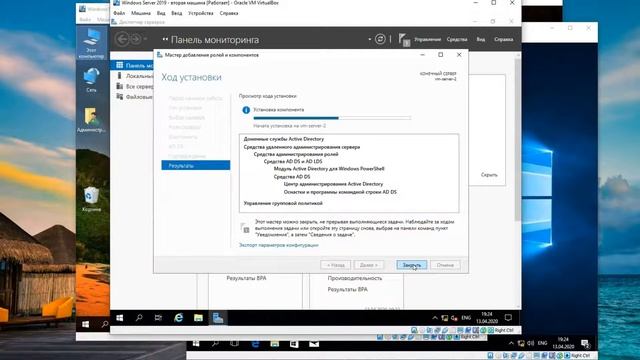Click left tile Результаты BPA link
The width and height of the screenshot is (640, 360).
click(246, 278)
